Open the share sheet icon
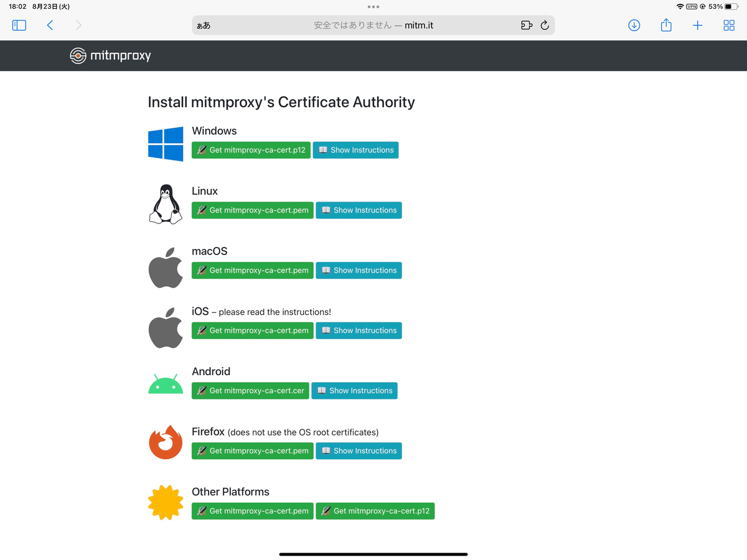 coord(666,25)
